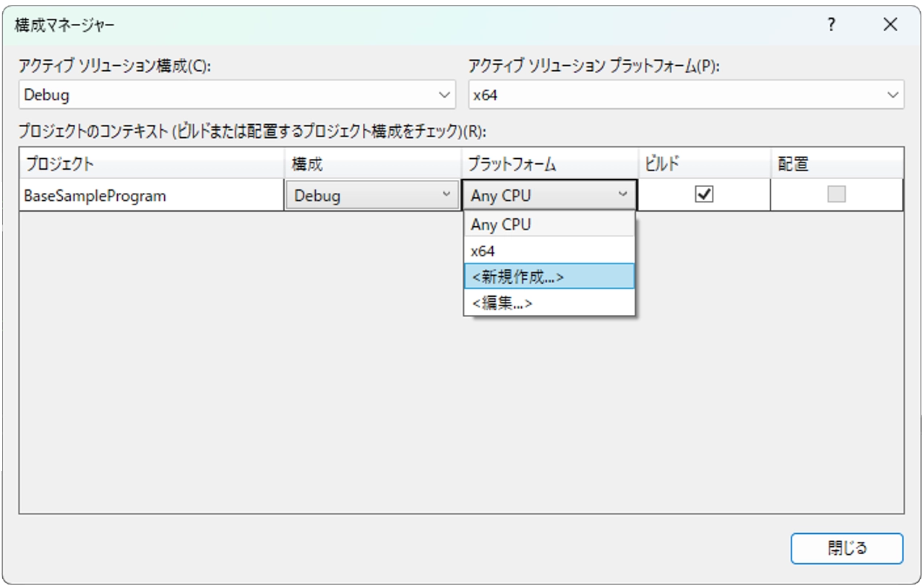Collapse the Any CPU platform combo box
This screenshot has height=588, width=923.
pyautogui.click(x=549, y=195)
